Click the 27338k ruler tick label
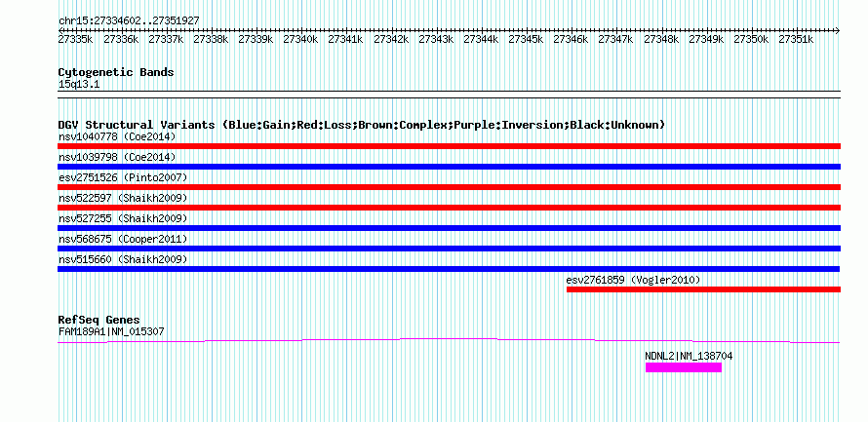 pos(211,39)
